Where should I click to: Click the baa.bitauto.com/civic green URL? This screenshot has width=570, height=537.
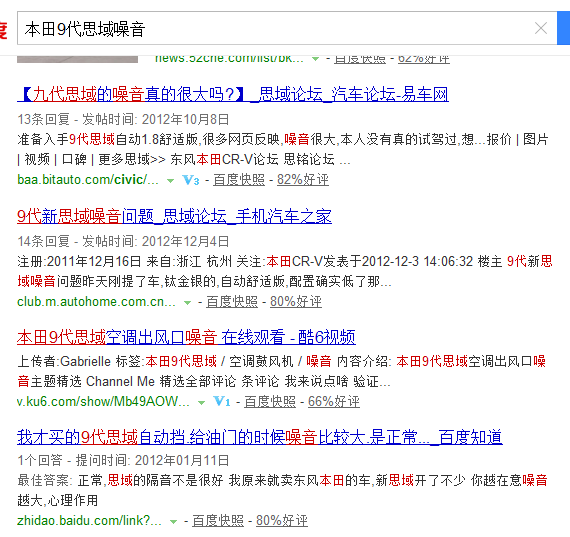88,180
